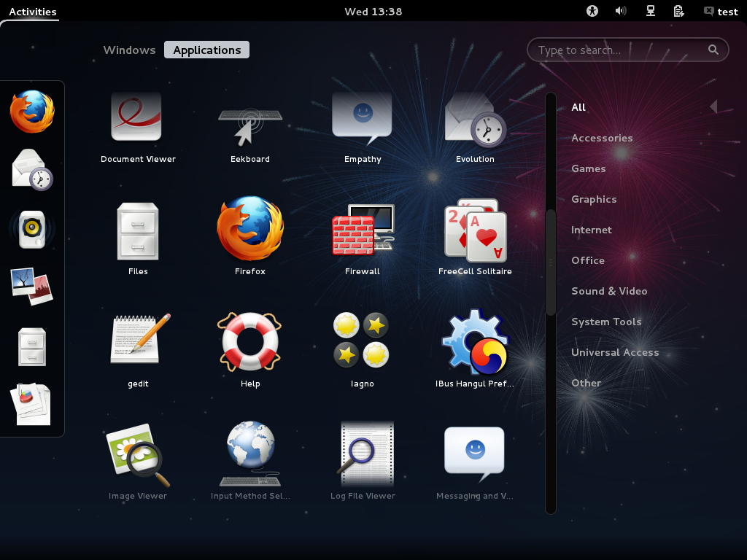Filter apps by Games category
The width and height of the screenshot is (747, 560).
(x=589, y=168)
